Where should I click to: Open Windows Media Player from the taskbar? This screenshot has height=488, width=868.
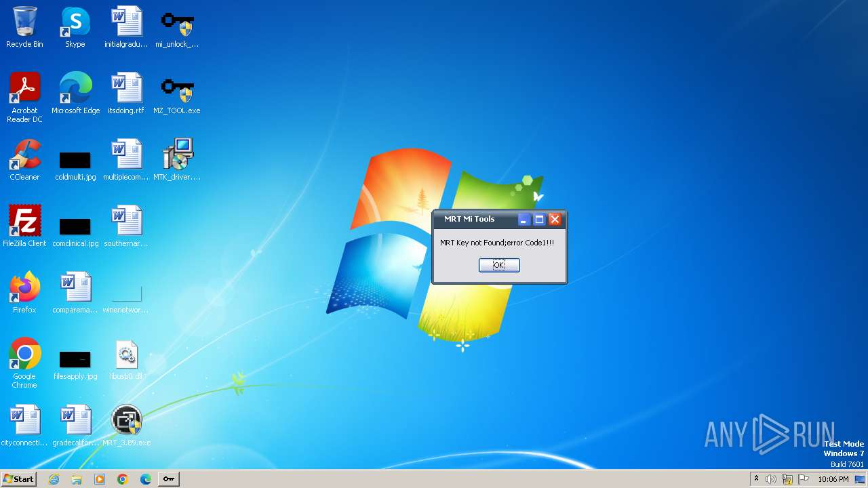[100, 479]
